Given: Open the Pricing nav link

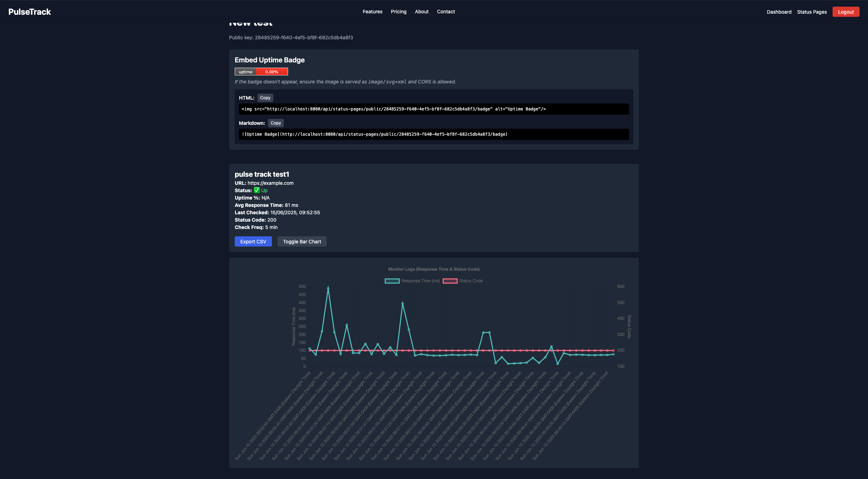Looking at the screenshot, I should [x=399, y=12].
